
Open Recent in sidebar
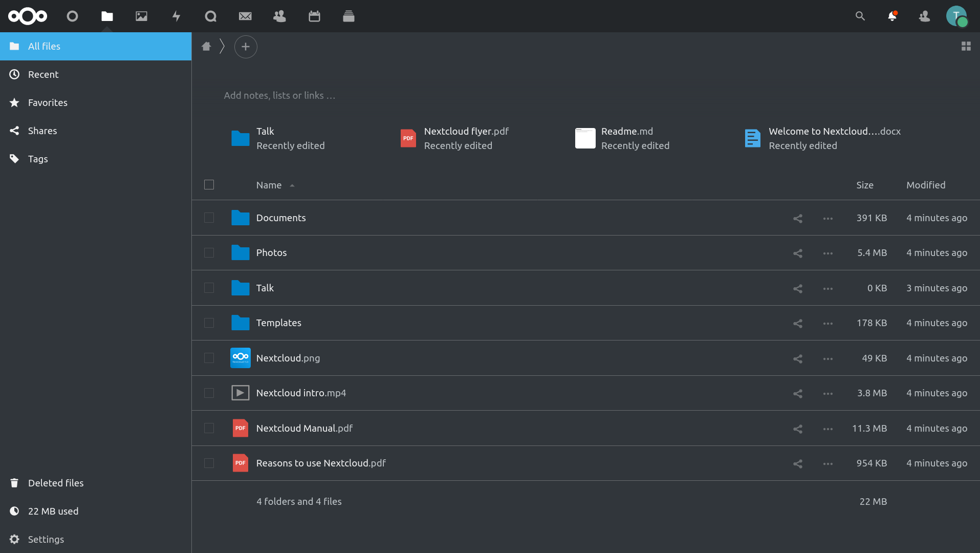96,74
